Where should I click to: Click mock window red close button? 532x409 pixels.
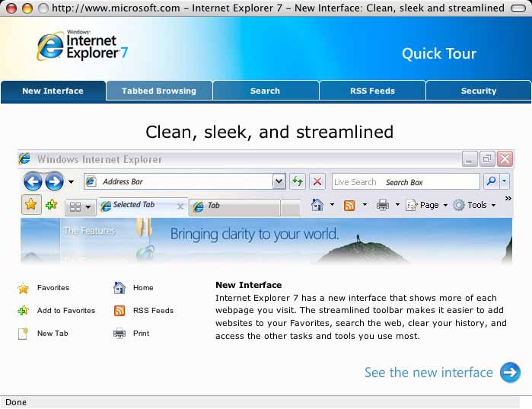[x=505, y=159]
